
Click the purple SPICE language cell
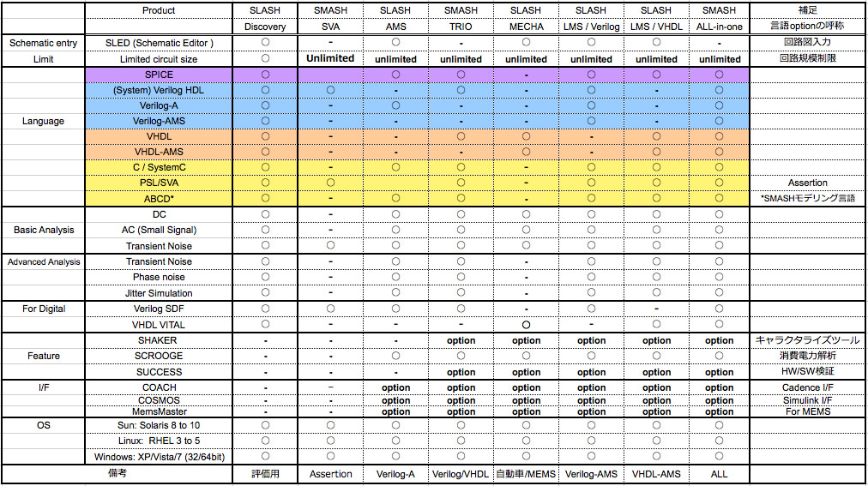tap(160, 75)
